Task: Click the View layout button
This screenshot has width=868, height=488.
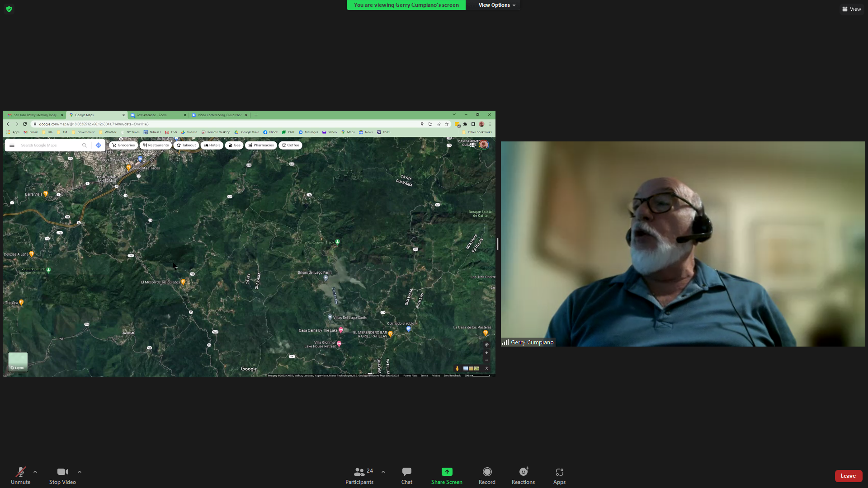Action: (851, 9)
